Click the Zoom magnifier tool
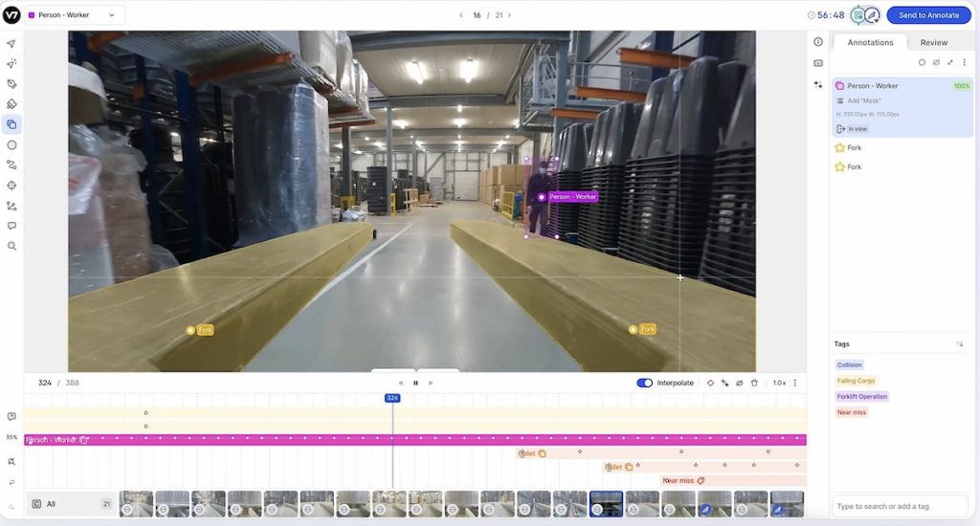Screen dimensions: 980x526 [x=11, y=246]
